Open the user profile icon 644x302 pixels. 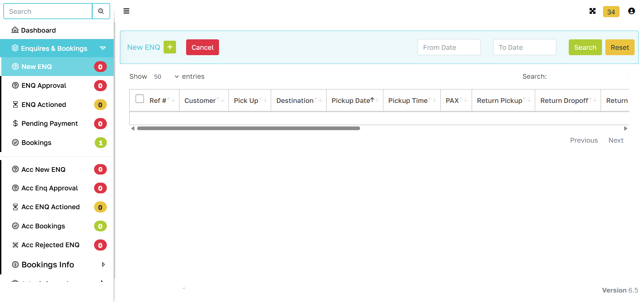(631, 11)
